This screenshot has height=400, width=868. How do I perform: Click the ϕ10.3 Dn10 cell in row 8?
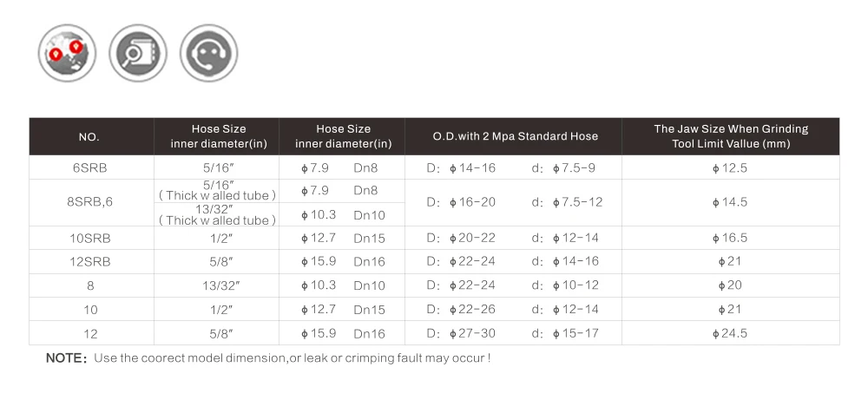click(342, 285)
